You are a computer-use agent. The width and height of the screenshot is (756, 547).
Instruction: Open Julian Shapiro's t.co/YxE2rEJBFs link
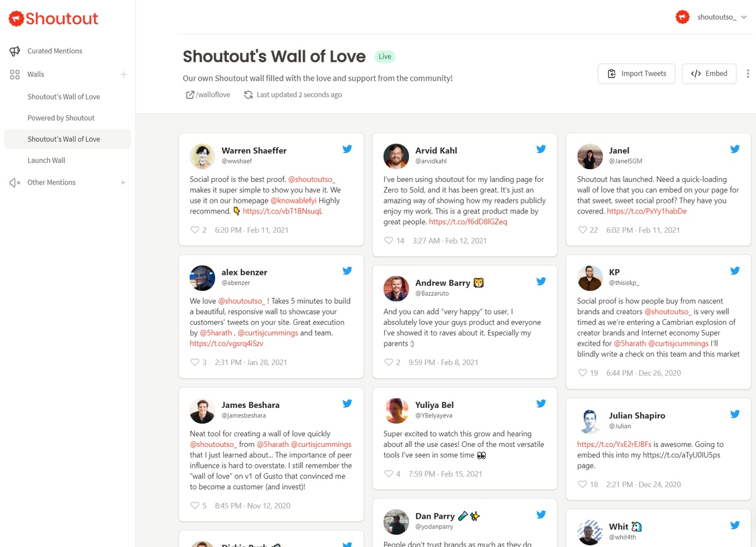coord(614,444)
